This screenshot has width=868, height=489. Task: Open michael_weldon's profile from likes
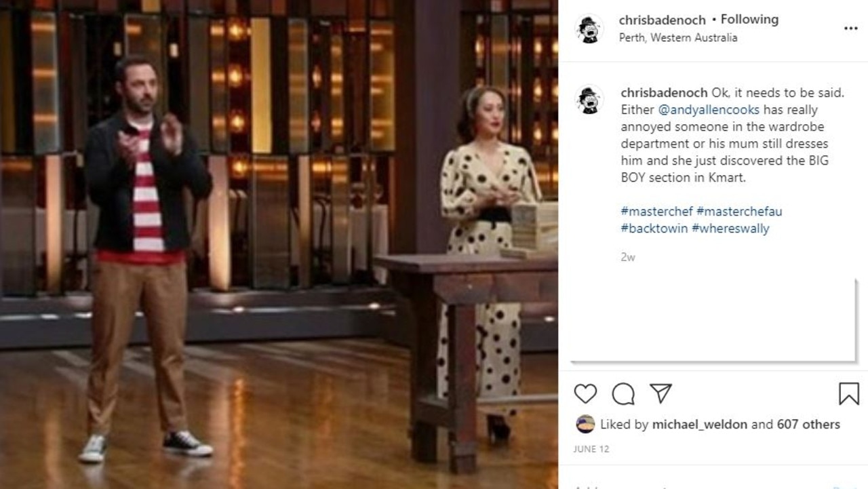tap(700, 424)
